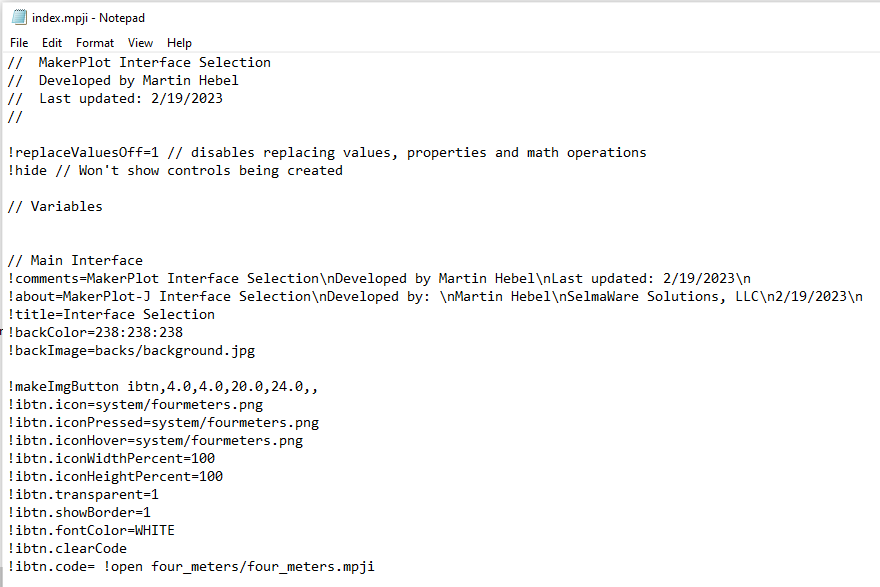
Task: Place cursor in !ibtn.fontColor=WHITE line
Action: pyautogui.click(x=91, y=530)
